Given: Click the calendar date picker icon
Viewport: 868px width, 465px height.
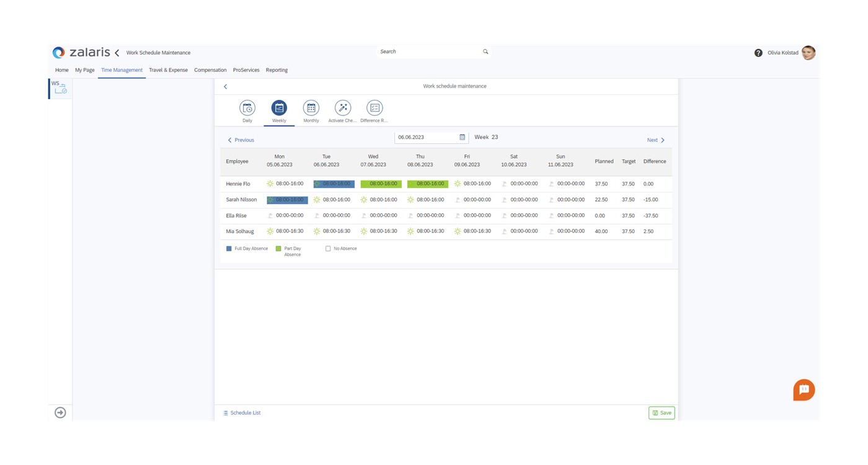Looking at the screenshot, I should point(462,138).
